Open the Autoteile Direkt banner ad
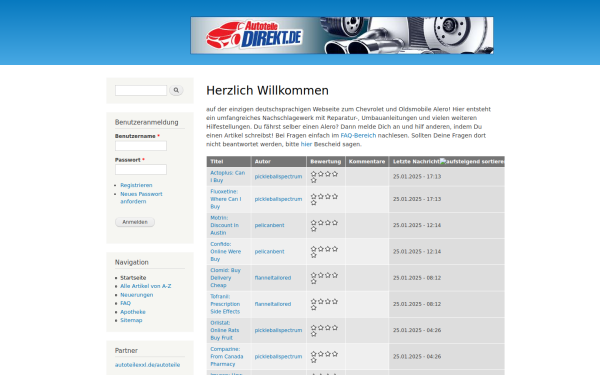Screen dimensions: 600x375 (342, 35)
